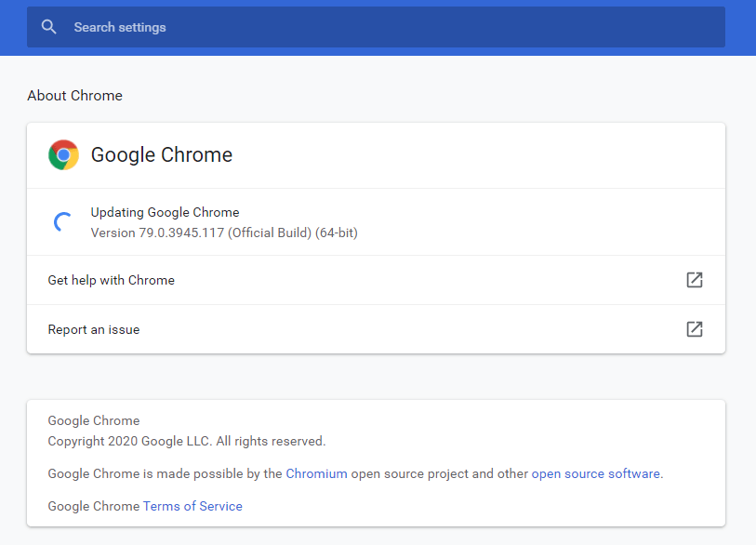This screenshot has width=756, height=545.
Task: Click the About Chrome page heading
Action: [x=74, y=96]
